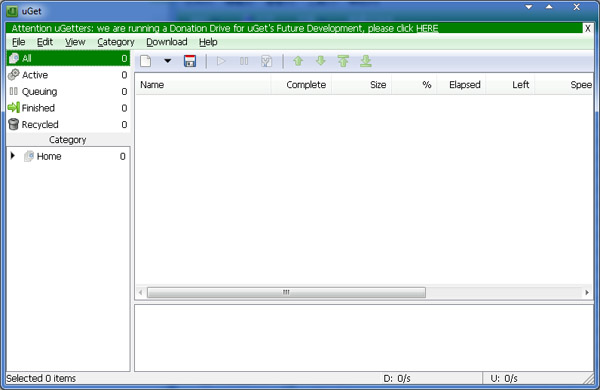The image size is (600, 390).
Task: Maximize the uGet window
Action: pos(549,7)
